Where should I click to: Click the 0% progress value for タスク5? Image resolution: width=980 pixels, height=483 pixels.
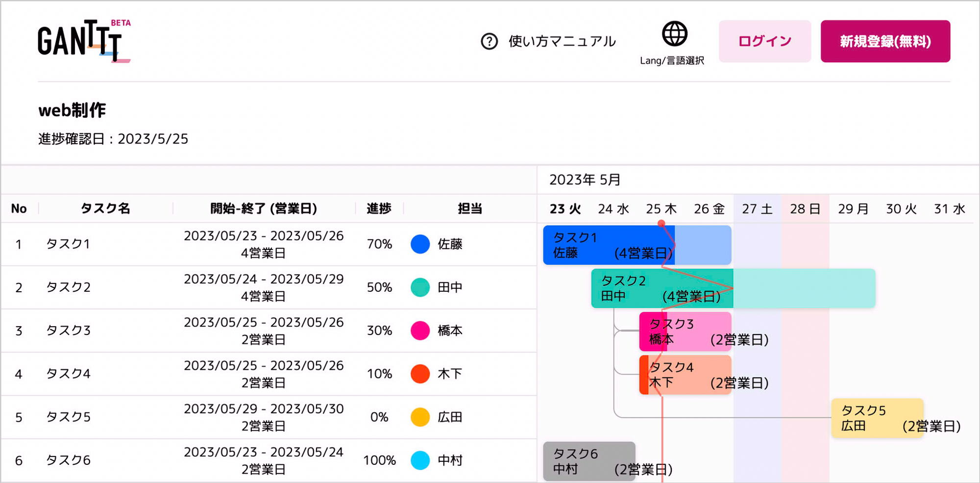click(x=379, y=417)
